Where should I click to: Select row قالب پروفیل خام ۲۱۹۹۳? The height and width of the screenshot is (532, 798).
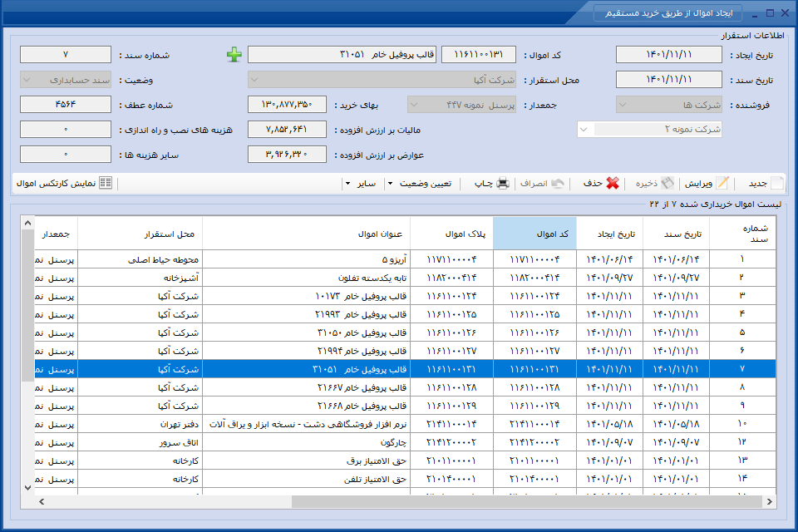tap(405, 314)
